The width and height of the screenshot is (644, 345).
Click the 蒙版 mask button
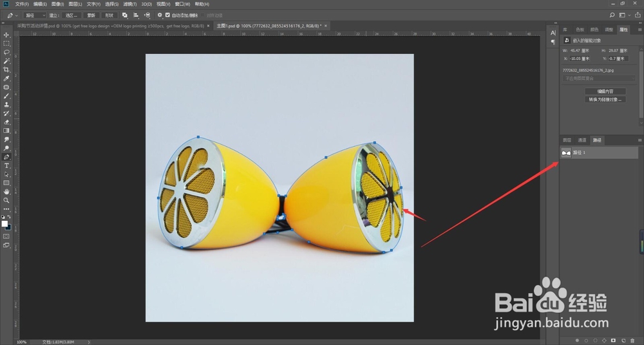91,15
